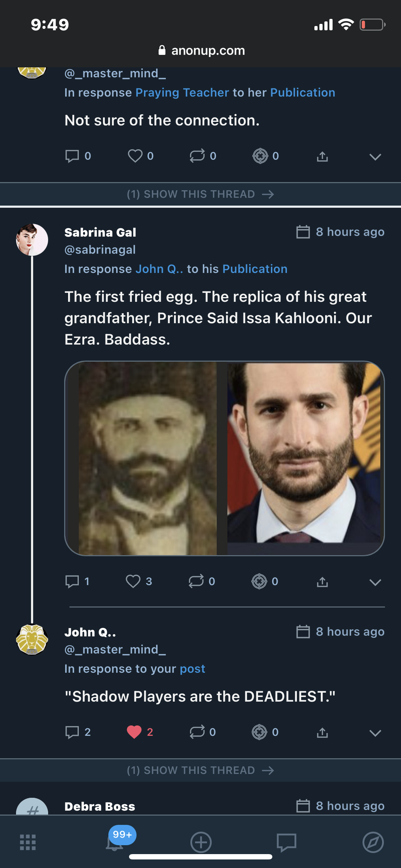Show this thread below "Shadow Players" post
The height and width of the screenshot is (868, 401).
(200, 770)
